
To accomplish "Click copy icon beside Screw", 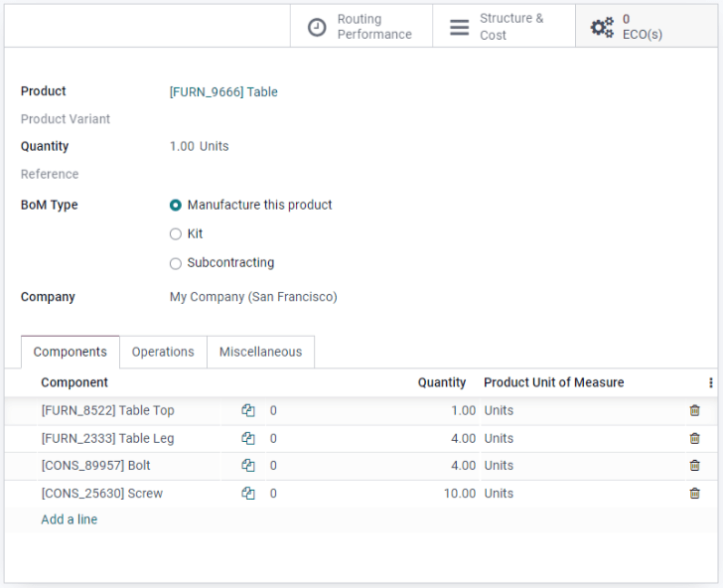I will click(x=248, y=493).
